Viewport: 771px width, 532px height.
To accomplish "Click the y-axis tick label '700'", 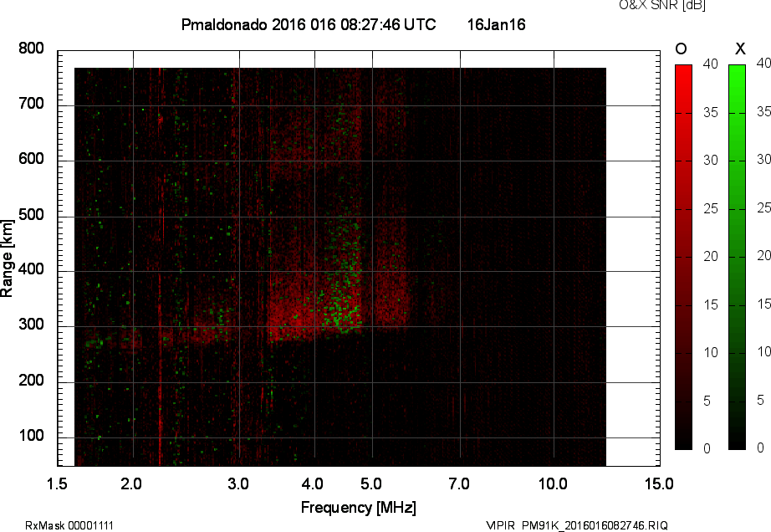I will pos(31,104).
